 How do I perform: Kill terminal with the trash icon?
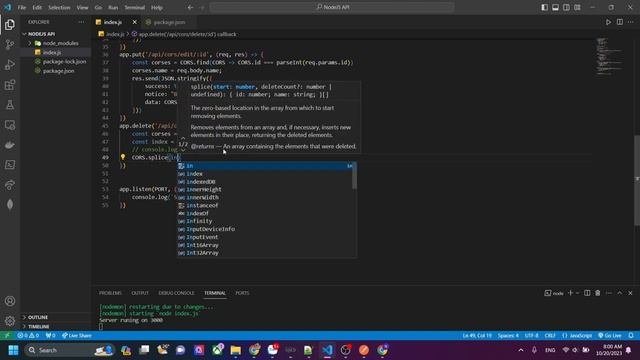click(x=598, y=293)
